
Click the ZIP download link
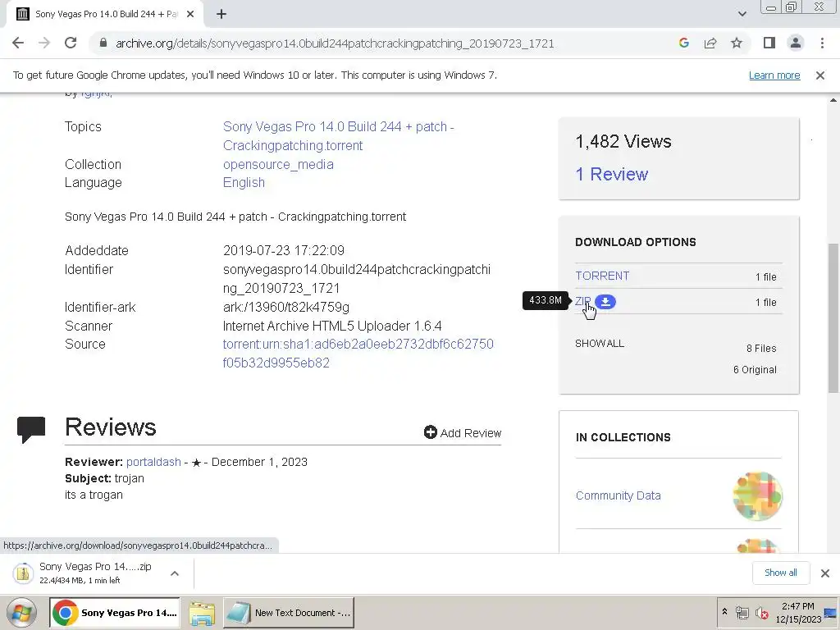coord(583,301)
